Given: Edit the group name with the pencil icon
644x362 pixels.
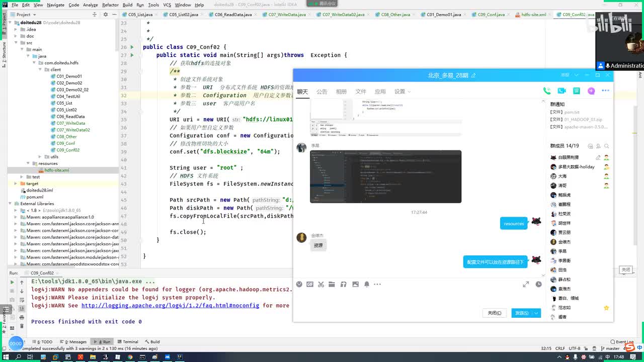Looking at the screenshot, I should tap(473, 75).
